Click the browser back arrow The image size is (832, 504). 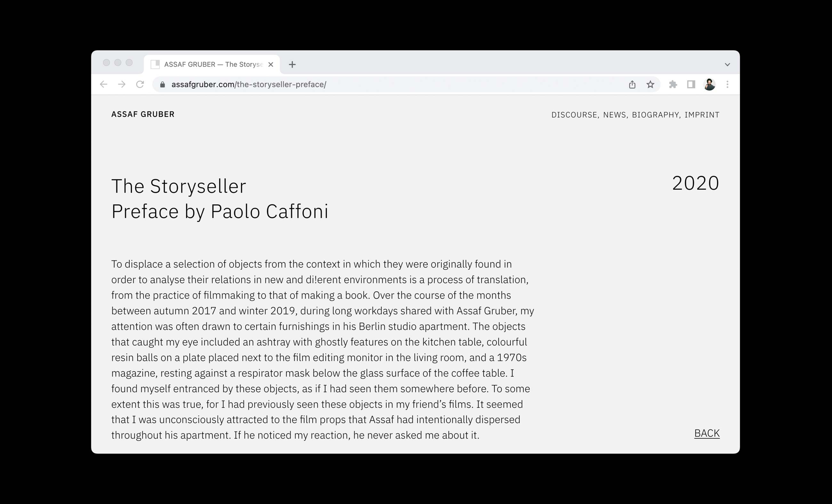[x=104, y=84]
